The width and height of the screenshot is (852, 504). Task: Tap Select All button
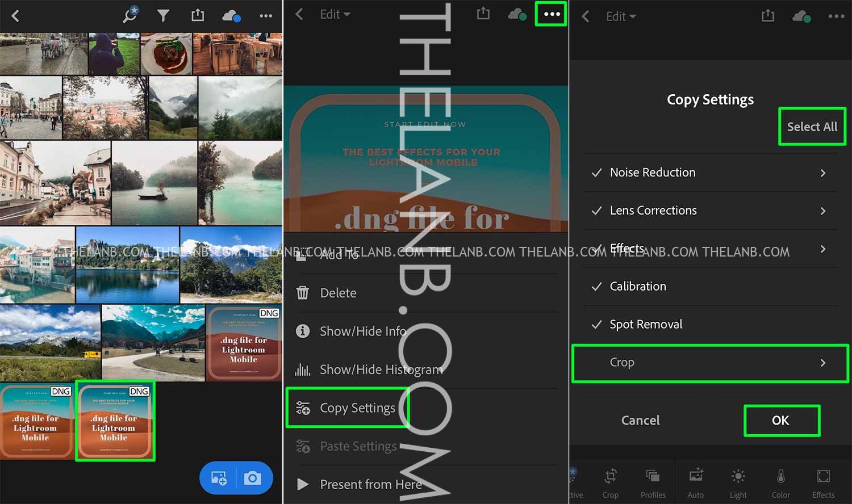812,127
